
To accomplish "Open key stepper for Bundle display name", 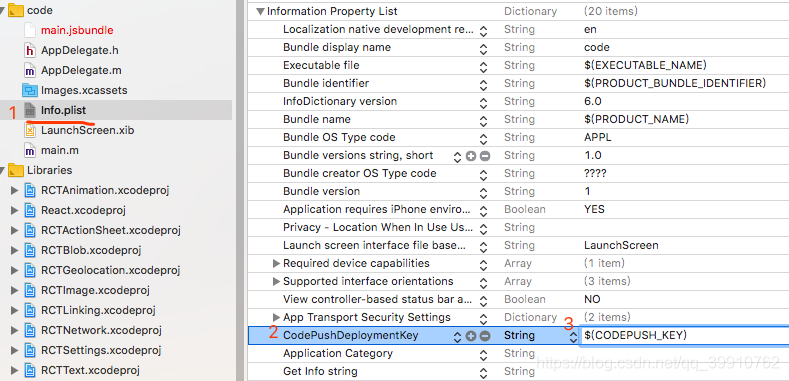I will [x=483, y=49].
